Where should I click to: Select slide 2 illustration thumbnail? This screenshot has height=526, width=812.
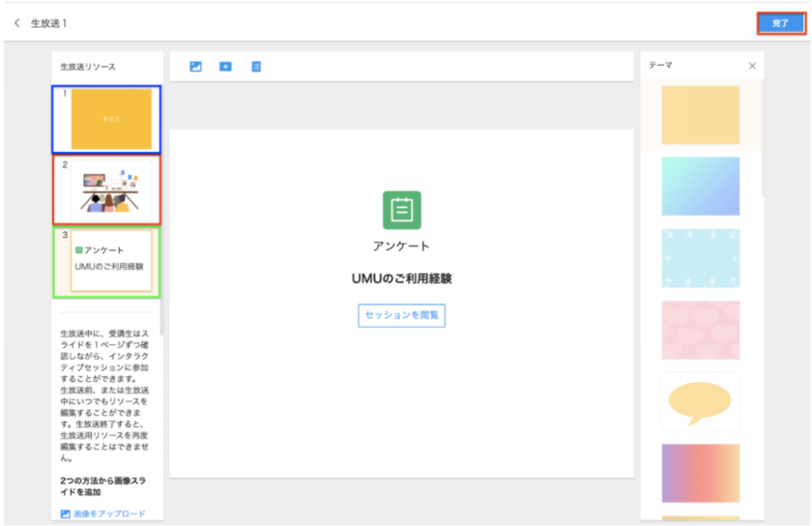111,190
